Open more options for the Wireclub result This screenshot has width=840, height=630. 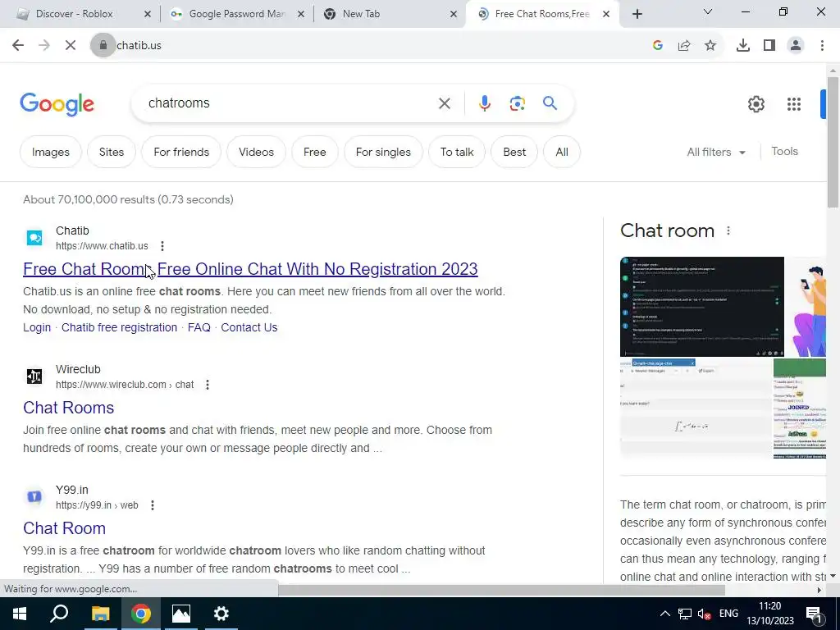[x=208, y=385]
